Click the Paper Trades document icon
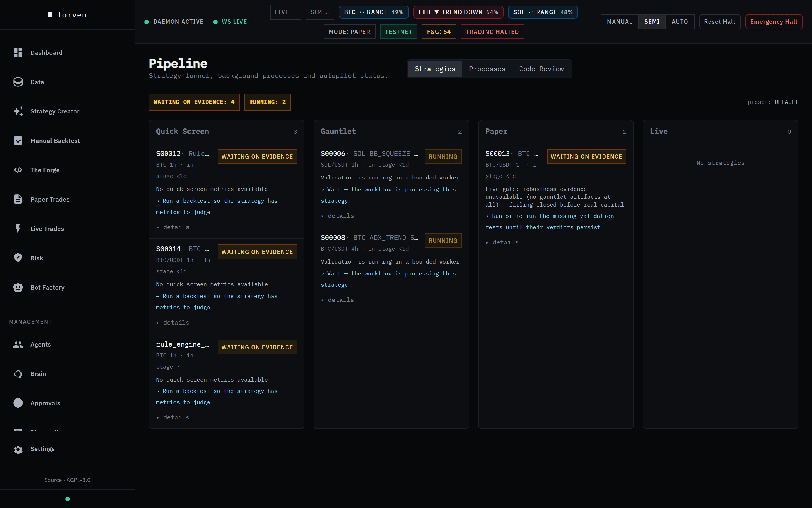Viewport: 812px width, 508px height. click(18, 199)
